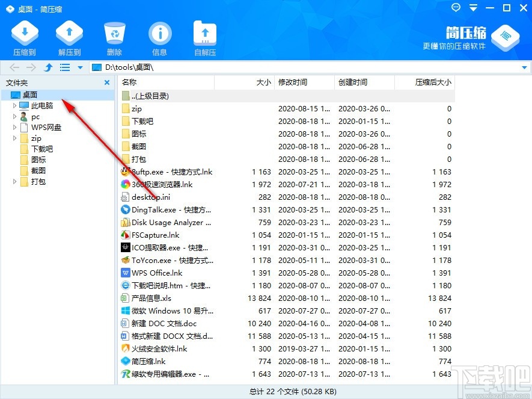Sort by 修改时间 column header
The height and width of the screenshot is (399, 532).
(292, 82)
